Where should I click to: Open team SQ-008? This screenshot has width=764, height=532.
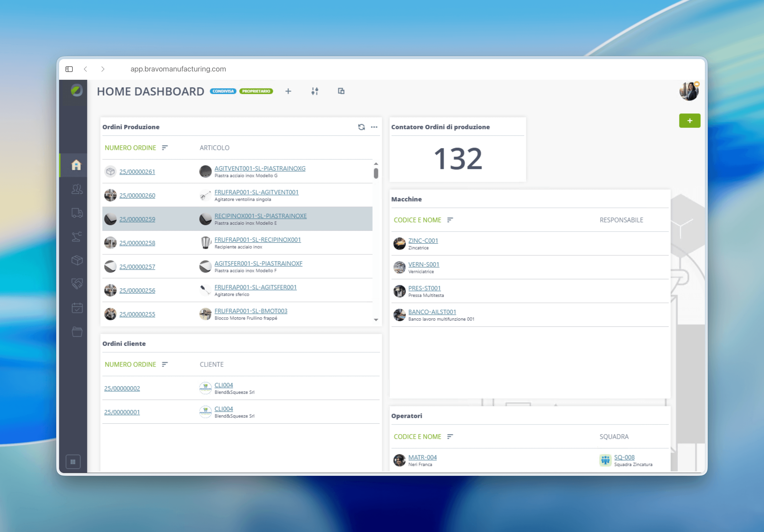624,457
